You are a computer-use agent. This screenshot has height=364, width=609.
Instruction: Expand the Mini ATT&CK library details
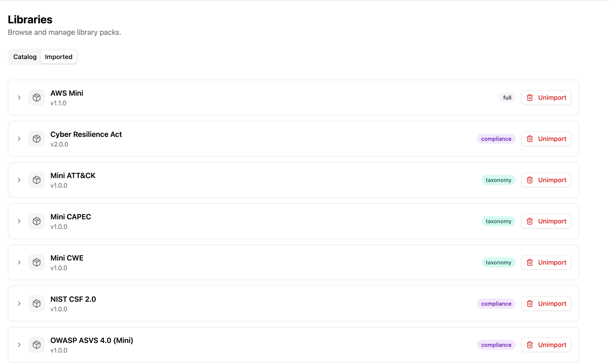point(19,180)
